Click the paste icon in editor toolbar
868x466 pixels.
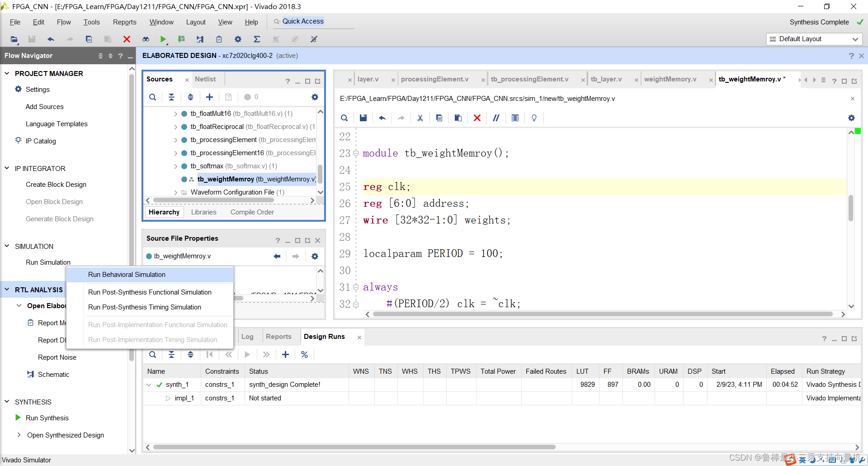(458, 118)
